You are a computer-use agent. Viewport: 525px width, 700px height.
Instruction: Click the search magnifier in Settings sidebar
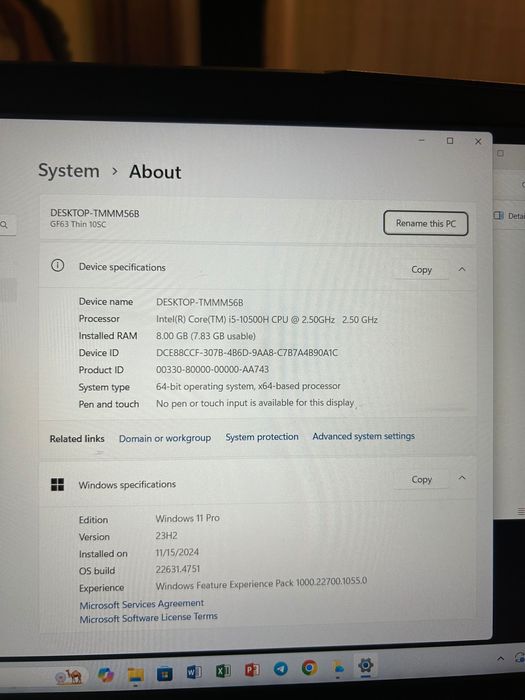point(4,225)
